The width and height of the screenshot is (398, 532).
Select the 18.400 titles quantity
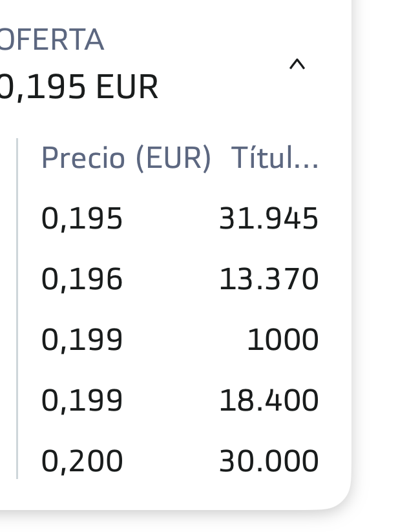pyautogui.click(x=269, y=400)
